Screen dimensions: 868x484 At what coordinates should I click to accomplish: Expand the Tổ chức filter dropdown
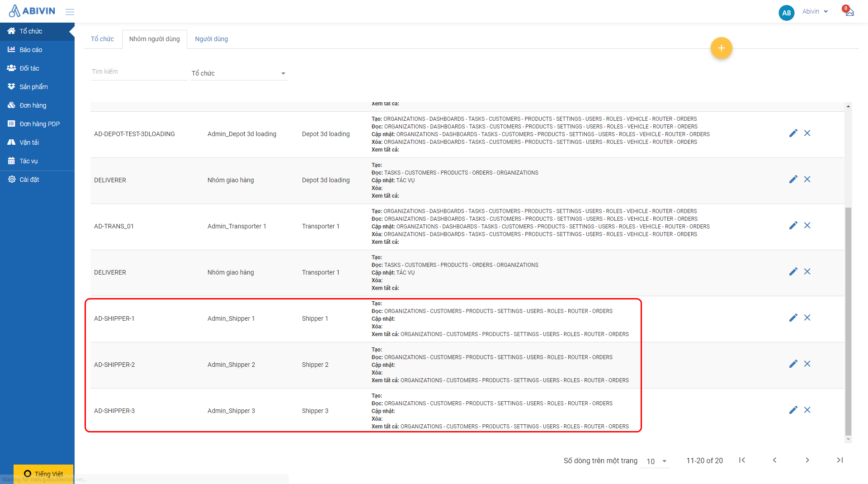(x=239, y=73)
